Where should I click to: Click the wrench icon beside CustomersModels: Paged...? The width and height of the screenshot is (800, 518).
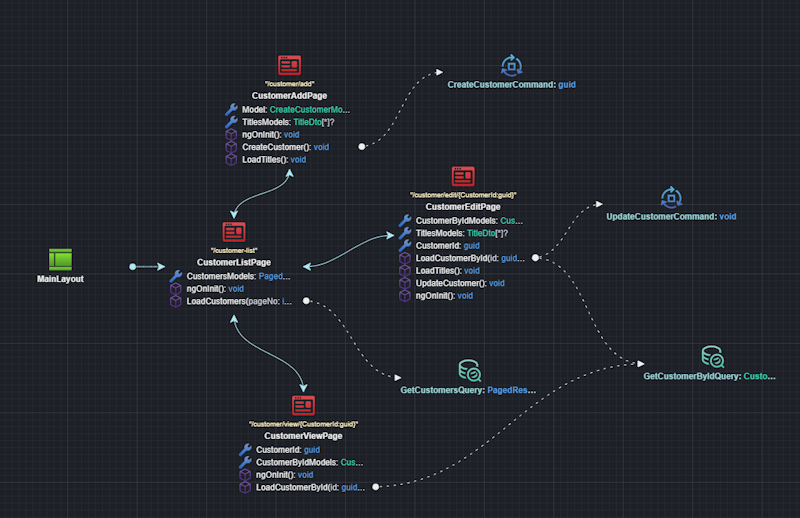(176, 276)
